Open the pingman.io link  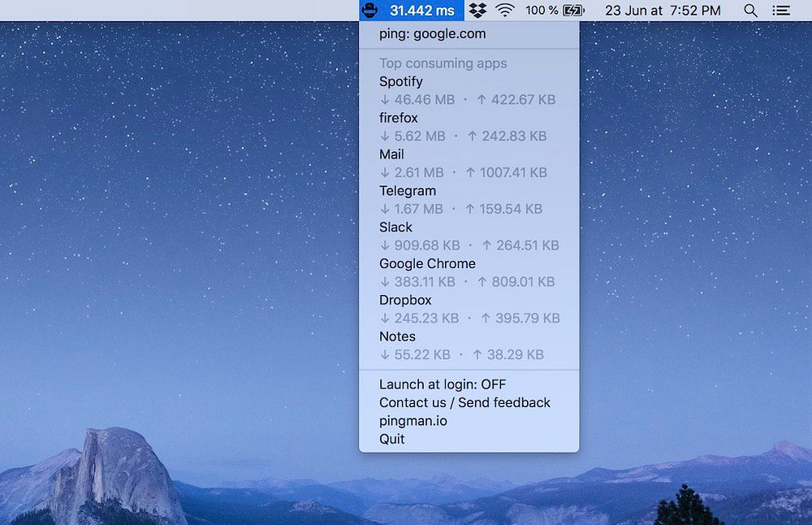(x=469, y=421)
